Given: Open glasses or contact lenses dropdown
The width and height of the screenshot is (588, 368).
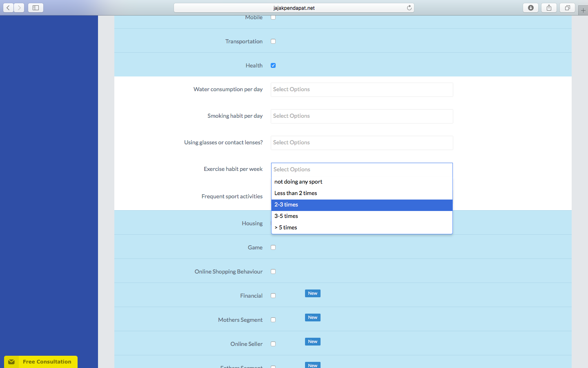Looking at the screenshot, I should pyautogui.click(x=362, y=143).
